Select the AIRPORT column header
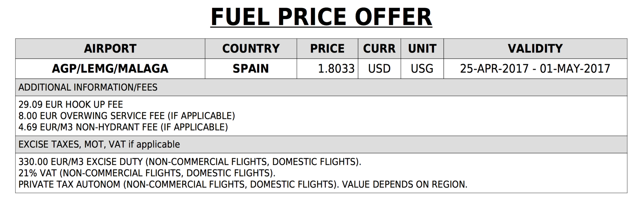The image size is (644, 200). coord(110,49)
